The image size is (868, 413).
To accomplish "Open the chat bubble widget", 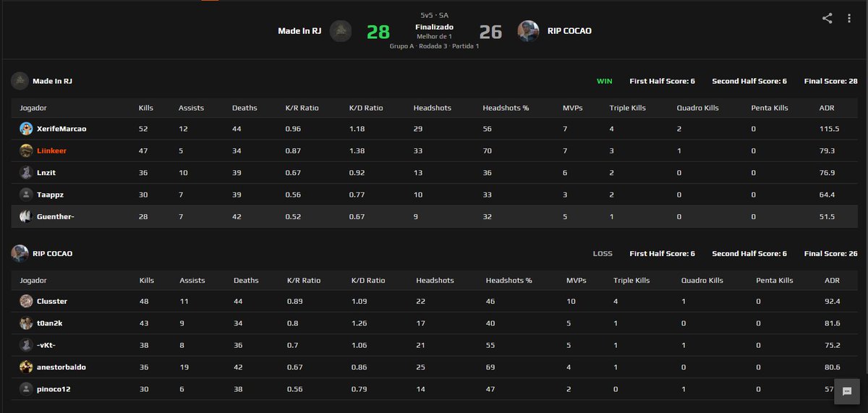I will [846, 391].
